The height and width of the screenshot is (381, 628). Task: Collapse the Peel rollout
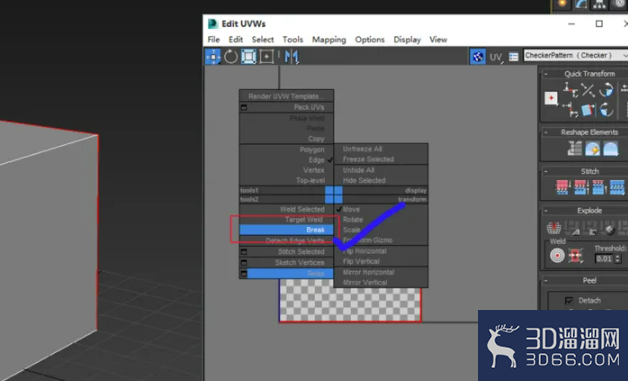click(x=545, y=280)
